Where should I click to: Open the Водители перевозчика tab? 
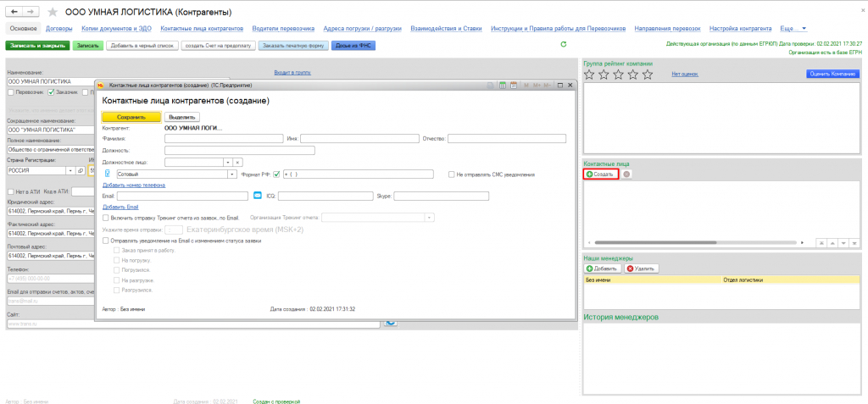coord(283,28)
